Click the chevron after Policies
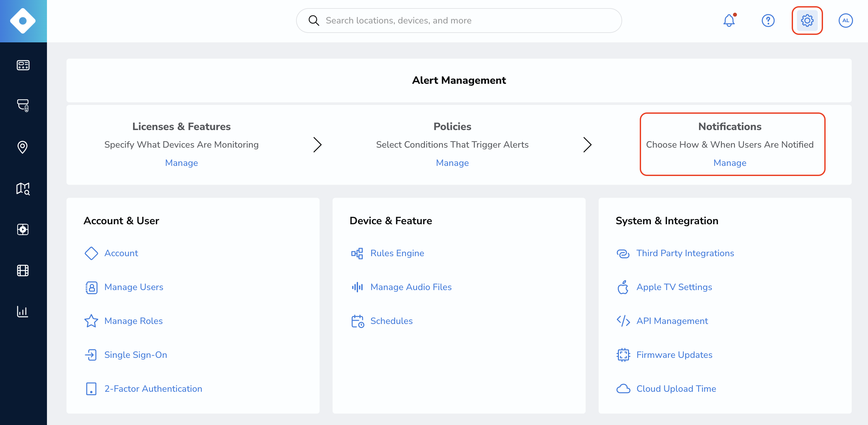 pyautogui.click(x=587, y=145)
